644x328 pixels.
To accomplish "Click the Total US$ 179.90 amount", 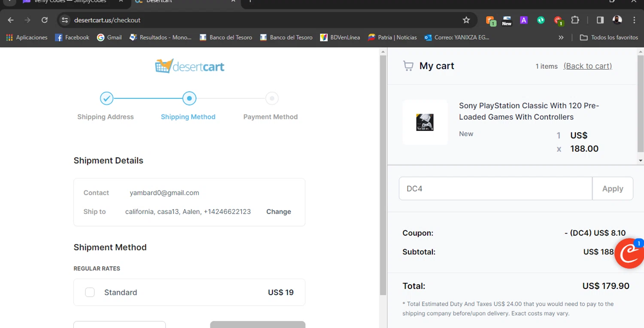I will (x=606, y=286).
